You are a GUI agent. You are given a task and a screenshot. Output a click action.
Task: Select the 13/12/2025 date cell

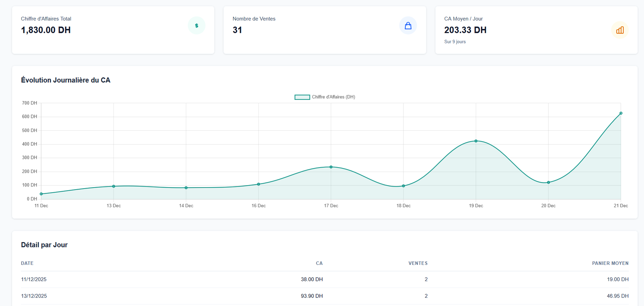coord(34,296)
